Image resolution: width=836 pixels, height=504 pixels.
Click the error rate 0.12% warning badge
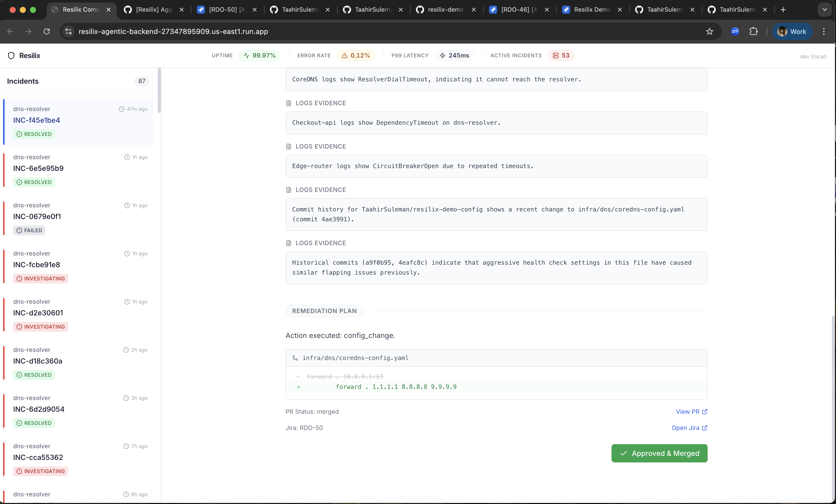point(356,56)
